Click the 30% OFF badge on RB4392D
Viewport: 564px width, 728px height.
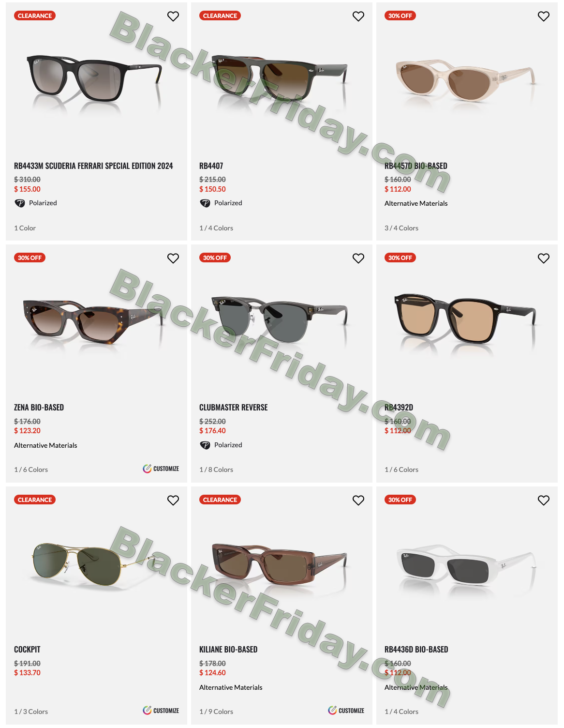pyautogui.click(x=400, y=258)
